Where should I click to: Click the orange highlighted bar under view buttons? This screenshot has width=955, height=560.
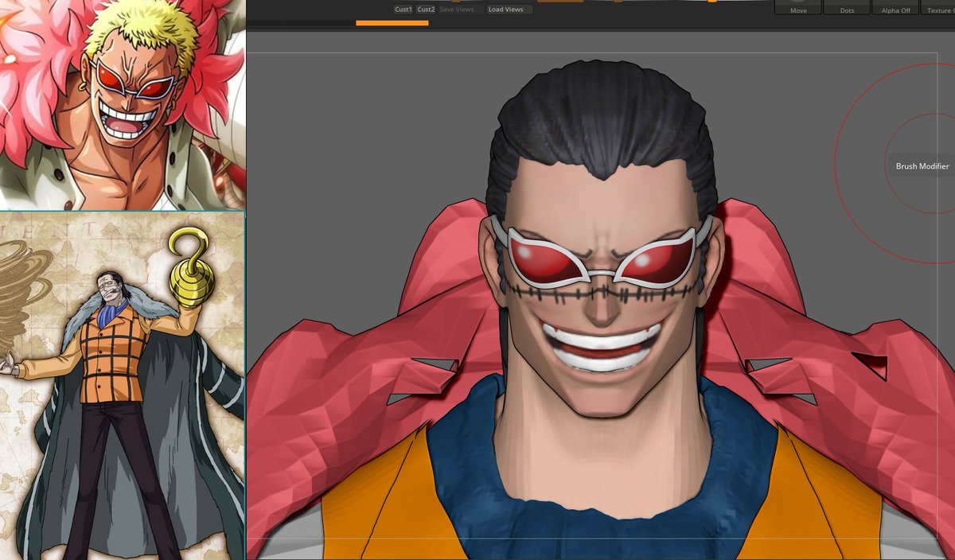(x=392, y=23)
